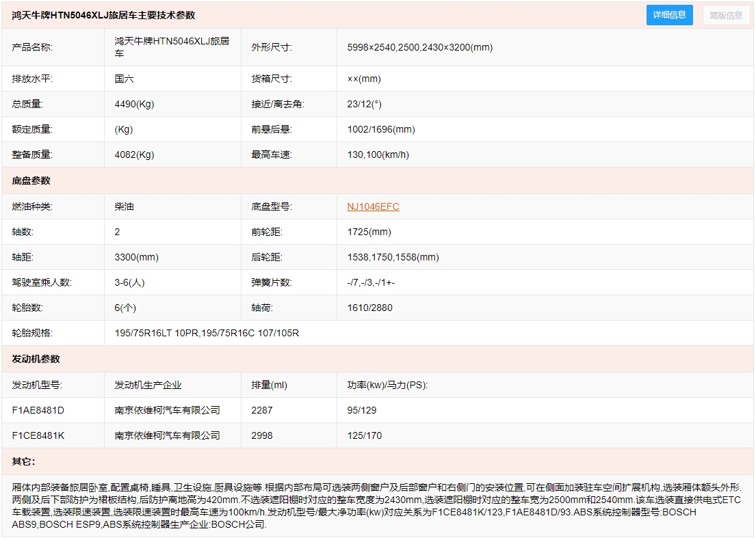Select approach/departure angle 23/12(°)
This screenshot has height=540, width=756.
coord(365,104)
